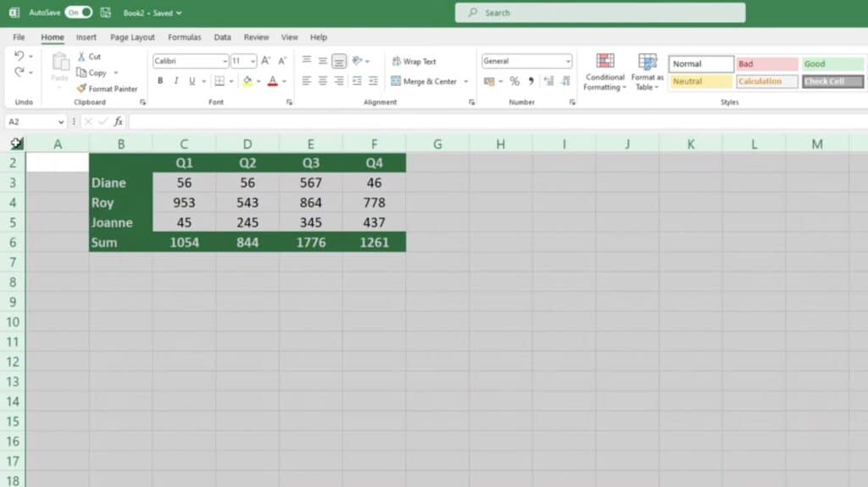
Task: Open the font name Calibri dropdown
Action: [x=225, y=61]
